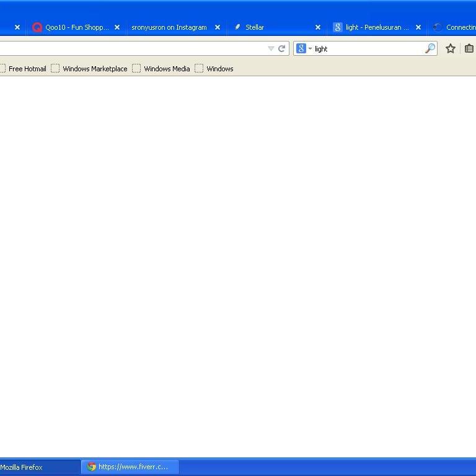Click the Google favicon on the light tab

338,27
